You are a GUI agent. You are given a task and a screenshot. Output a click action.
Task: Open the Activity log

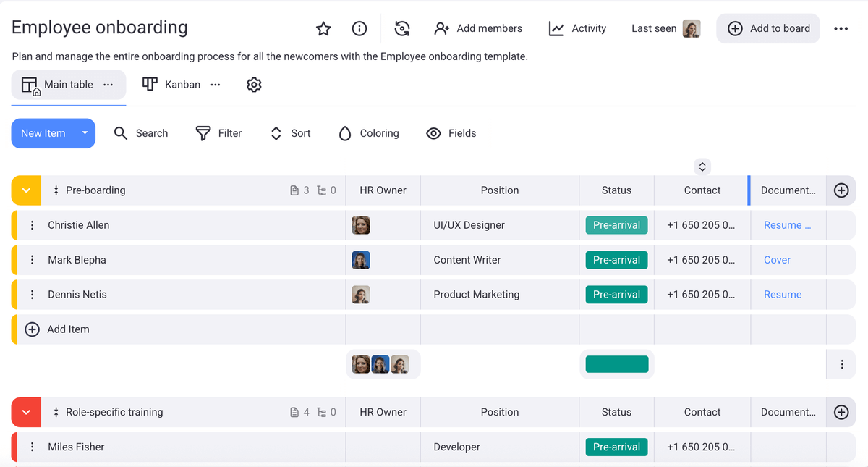point(577,28)
